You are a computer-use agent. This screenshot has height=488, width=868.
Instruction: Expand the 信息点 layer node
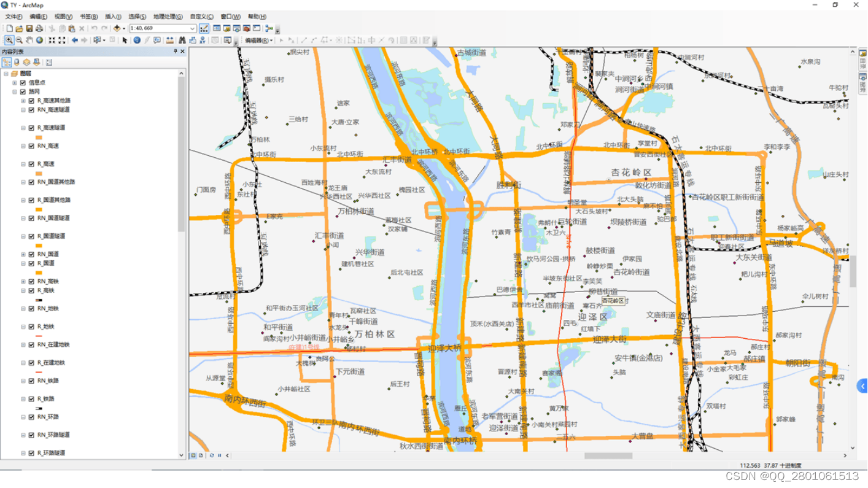pos(15,82)
